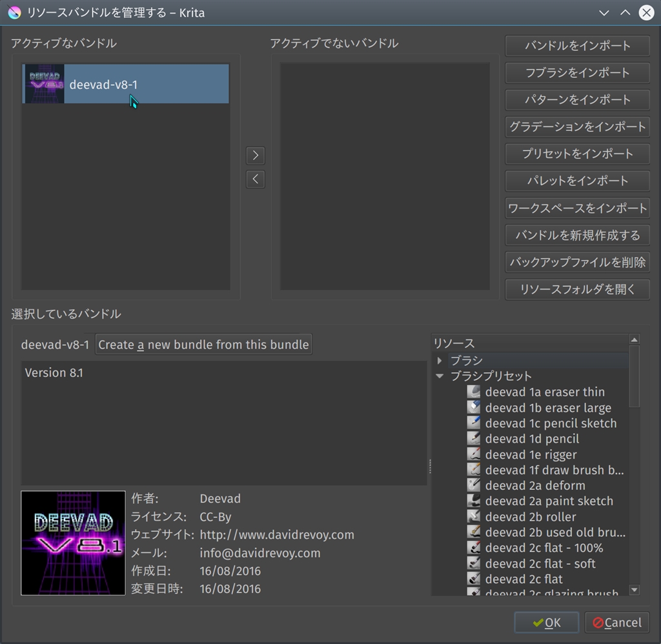
Task: Select deevad 2b roller in resource list
Action: (531, 517)
